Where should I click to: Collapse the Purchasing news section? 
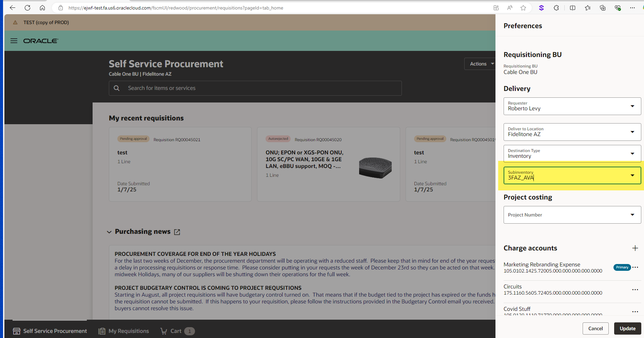[109, 231]
